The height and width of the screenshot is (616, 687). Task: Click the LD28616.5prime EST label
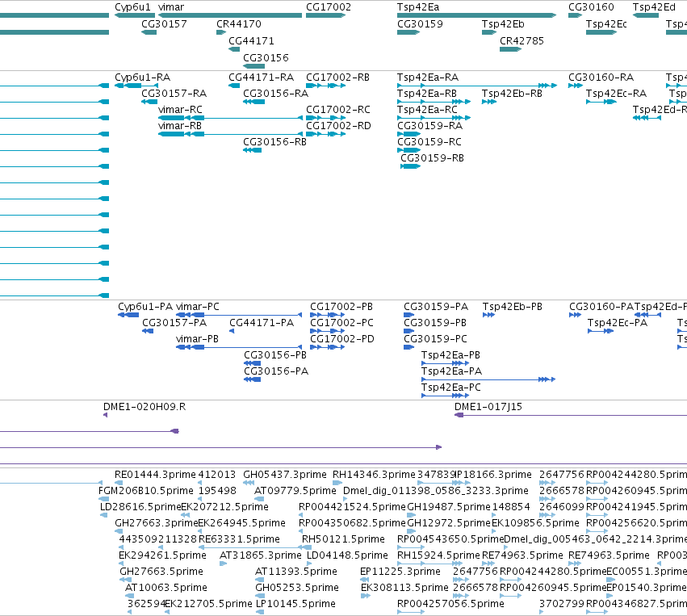pyautogui.click(x=140, y=507)
